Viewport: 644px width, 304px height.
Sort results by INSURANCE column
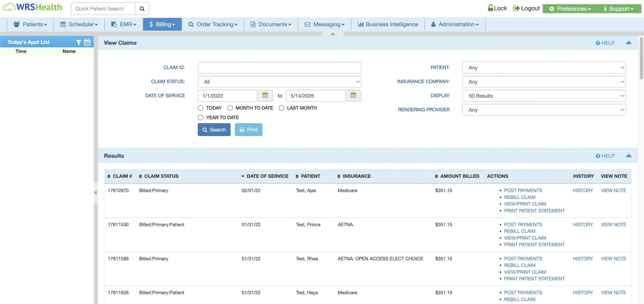pos(354,176)
